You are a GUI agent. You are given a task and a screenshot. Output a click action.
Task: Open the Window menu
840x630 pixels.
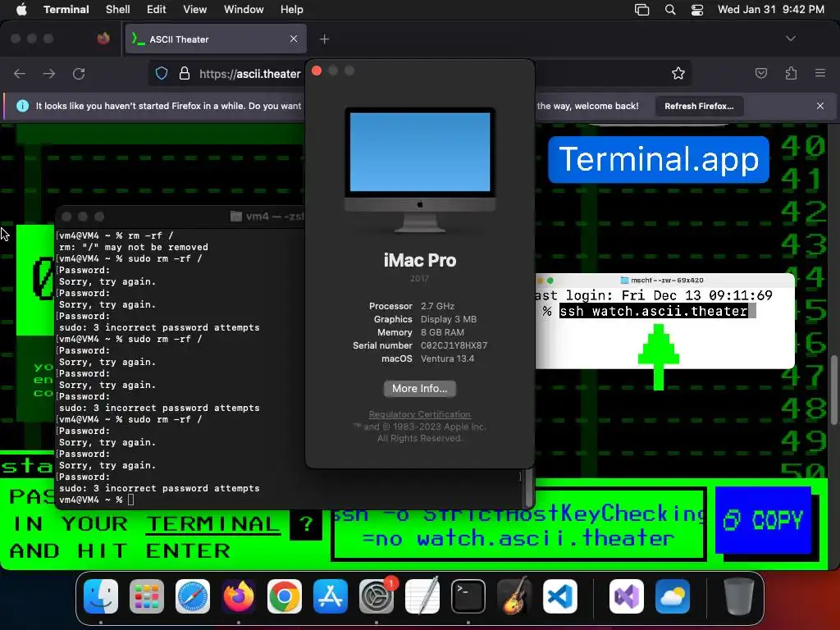(244, 9)
